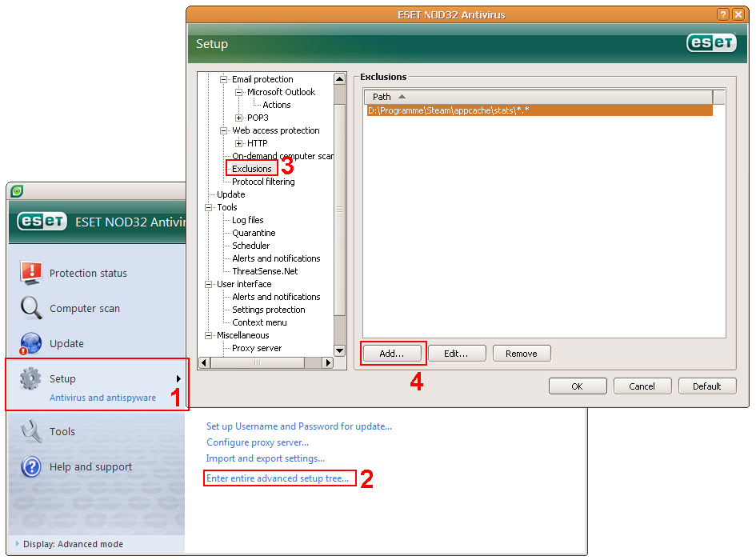This screenshot has width=756, height=560.
Task: Click Antivirus and antispyware link
Action: tap(102, 398)
